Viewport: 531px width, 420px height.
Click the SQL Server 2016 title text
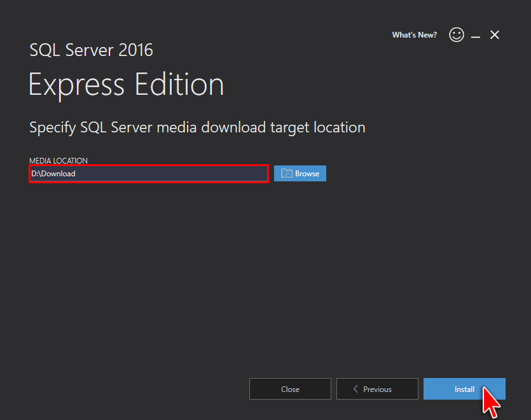point(91,50)
